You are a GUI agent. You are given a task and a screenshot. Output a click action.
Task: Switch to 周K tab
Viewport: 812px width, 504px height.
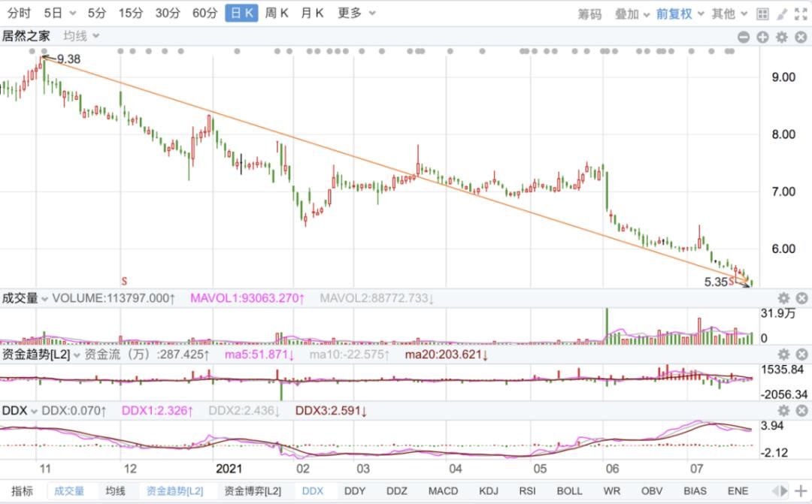(277, 13)
